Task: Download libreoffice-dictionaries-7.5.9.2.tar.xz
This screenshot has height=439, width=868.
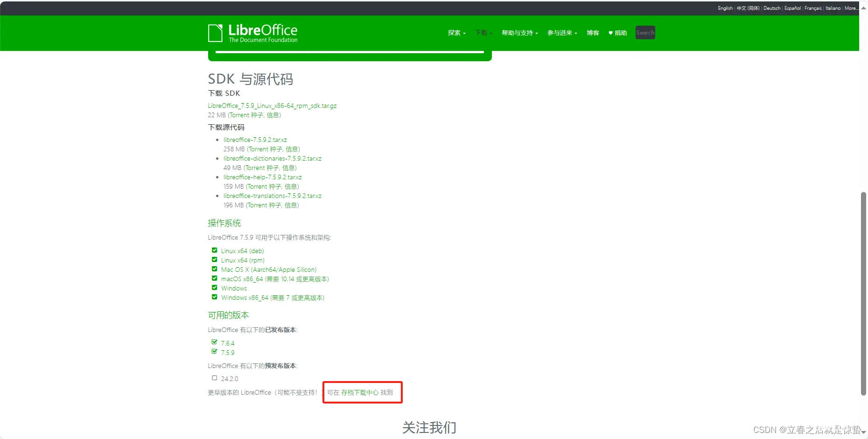Action: [x=272, y=158]
